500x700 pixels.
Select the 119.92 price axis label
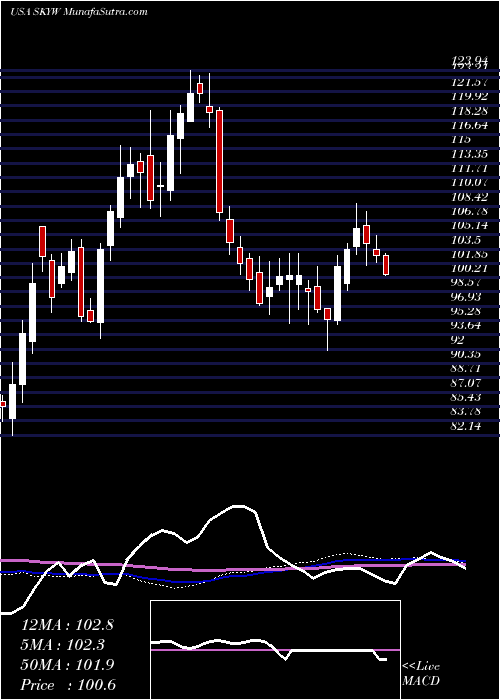click(x=469, y=96)
